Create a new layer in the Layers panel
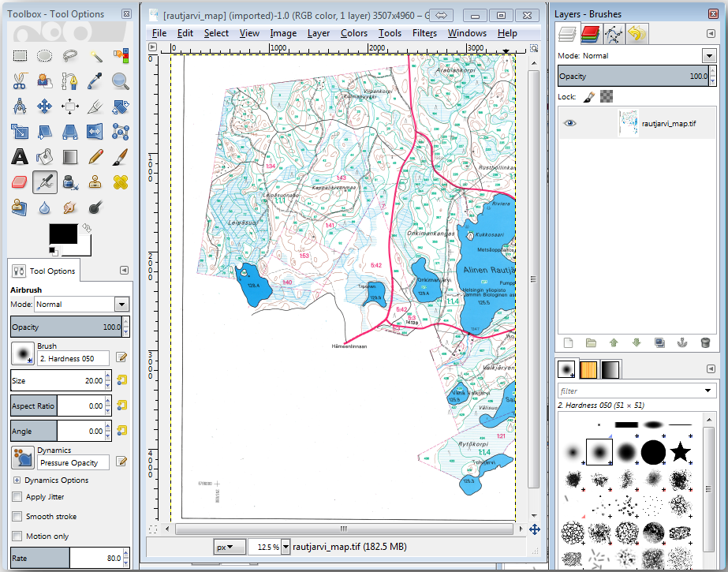728x572 pixels. (x=567, y=342)
